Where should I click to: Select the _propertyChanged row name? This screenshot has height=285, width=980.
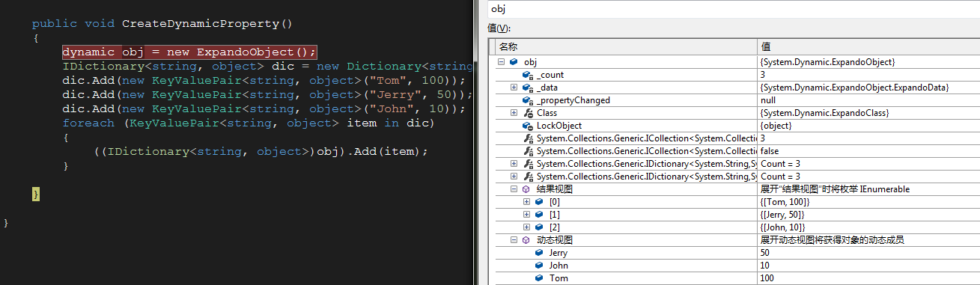(573, 100)
